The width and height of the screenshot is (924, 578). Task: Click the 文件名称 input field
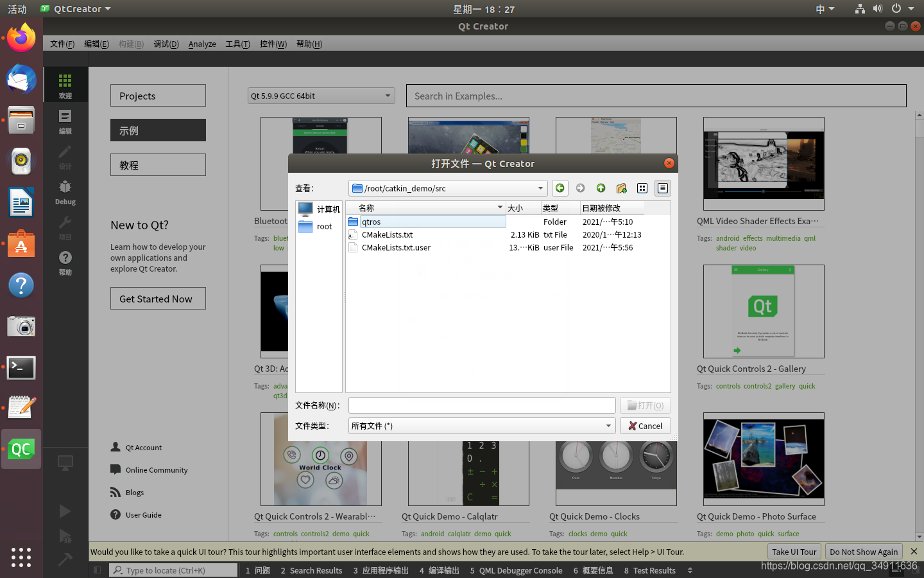[482, 405]
